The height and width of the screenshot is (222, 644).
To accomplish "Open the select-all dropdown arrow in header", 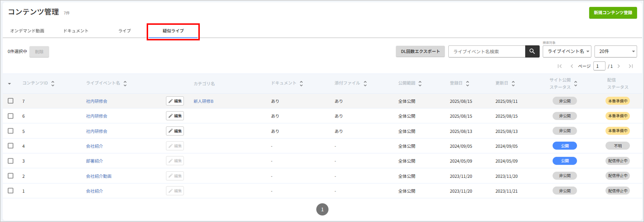I will 10,84.
